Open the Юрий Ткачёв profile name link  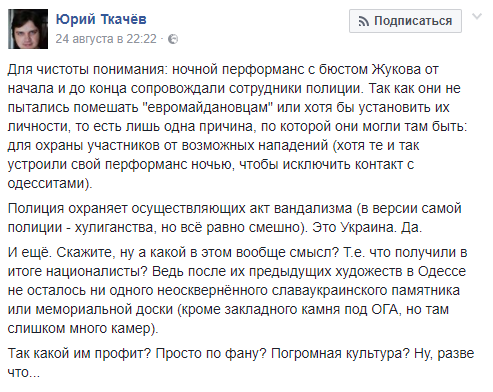tap(101, 19)
